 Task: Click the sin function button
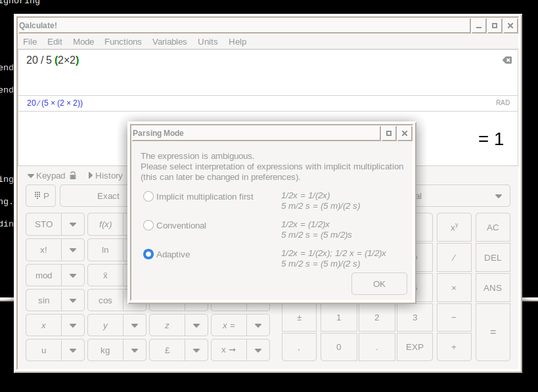point(43,301)
